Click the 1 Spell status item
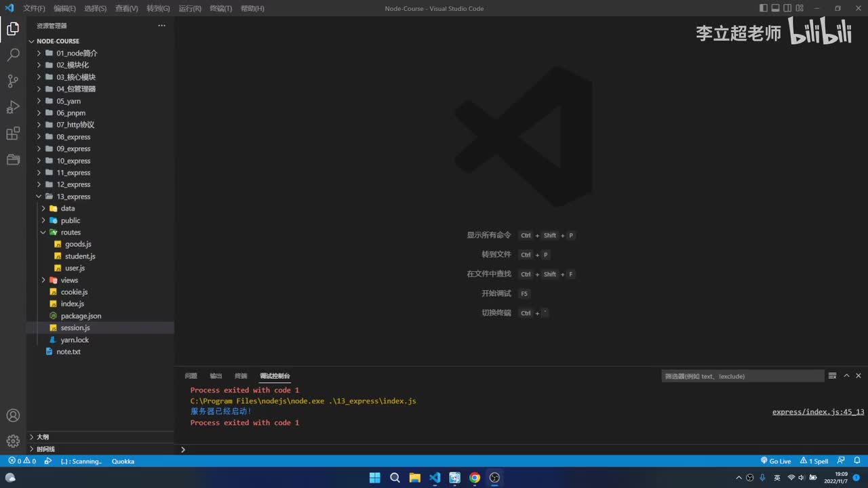 [x=814, y=461]
